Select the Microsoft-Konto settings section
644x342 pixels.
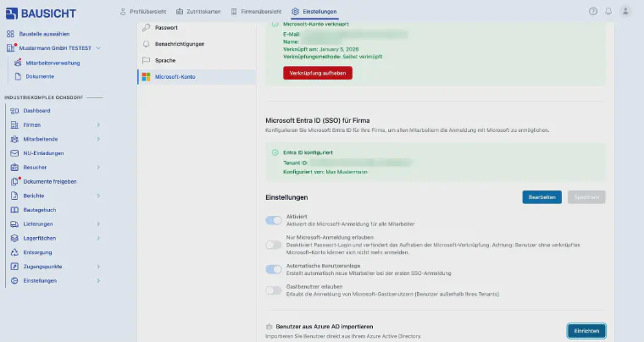click(197, 77)
